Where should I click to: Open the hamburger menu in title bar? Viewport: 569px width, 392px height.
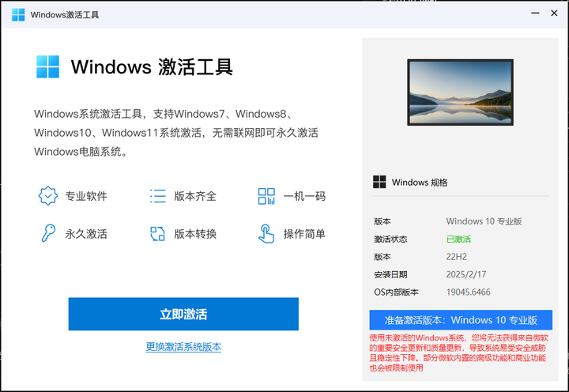(x=534, y=14)
